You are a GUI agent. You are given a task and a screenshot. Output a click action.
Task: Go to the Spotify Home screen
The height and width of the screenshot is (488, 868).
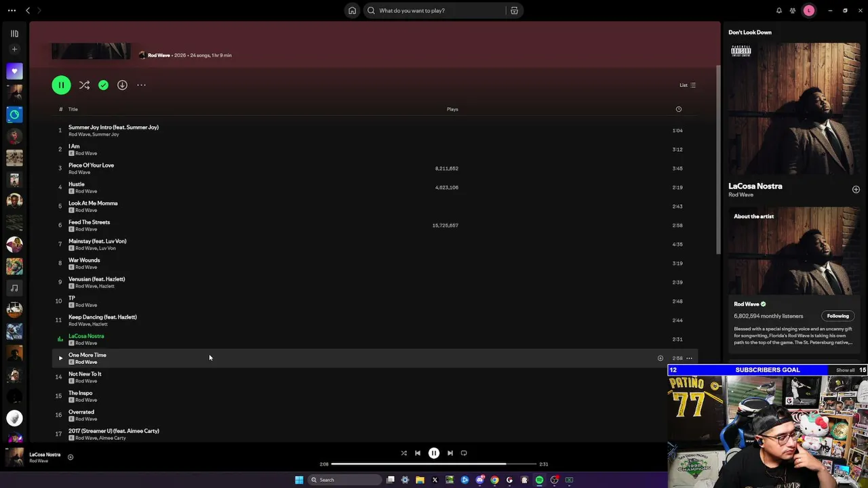[352, 10]
